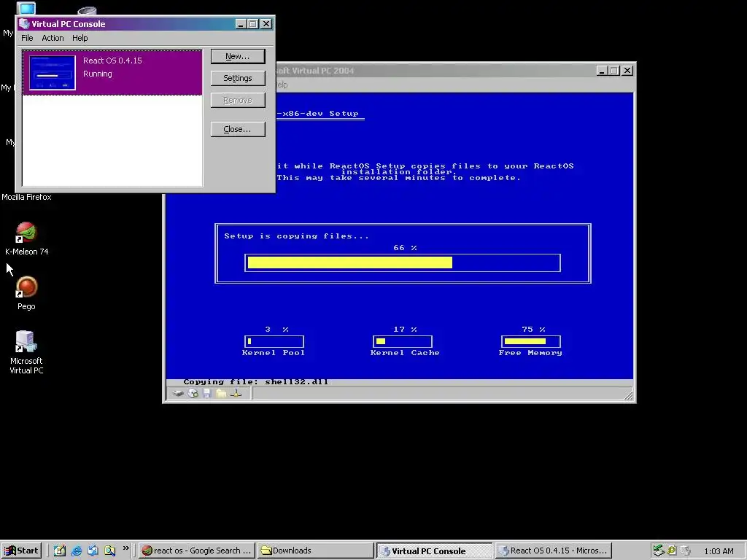Screen dimensions: 747x560
Task: Switch to Virtual PC Console taskbar item
Action: [x=434, y=551]
